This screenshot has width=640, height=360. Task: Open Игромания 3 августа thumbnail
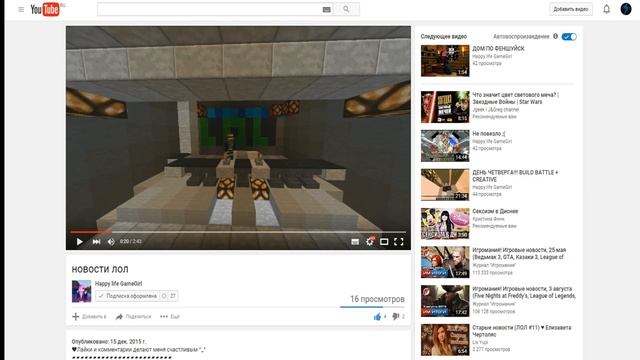click(445, 301)
